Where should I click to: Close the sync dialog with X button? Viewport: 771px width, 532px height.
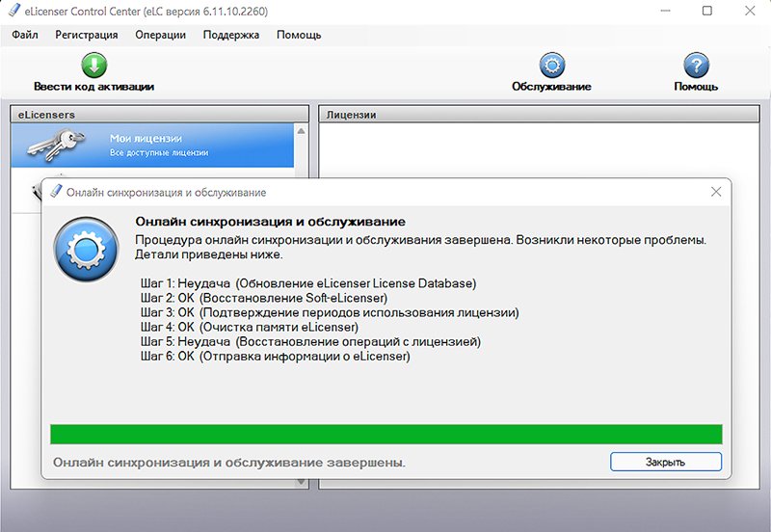(x=716, y=192)
